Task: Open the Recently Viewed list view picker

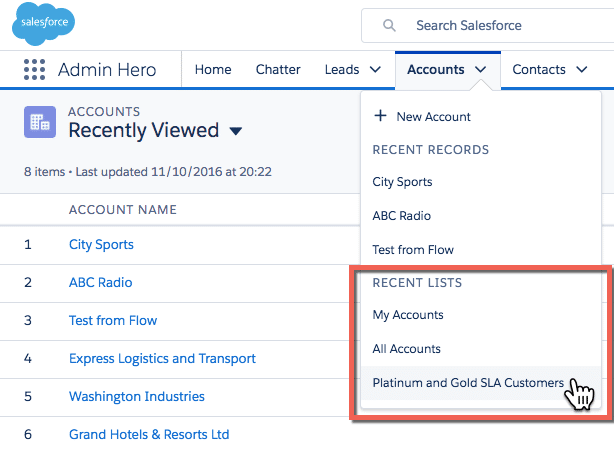Action: [235, 131]
